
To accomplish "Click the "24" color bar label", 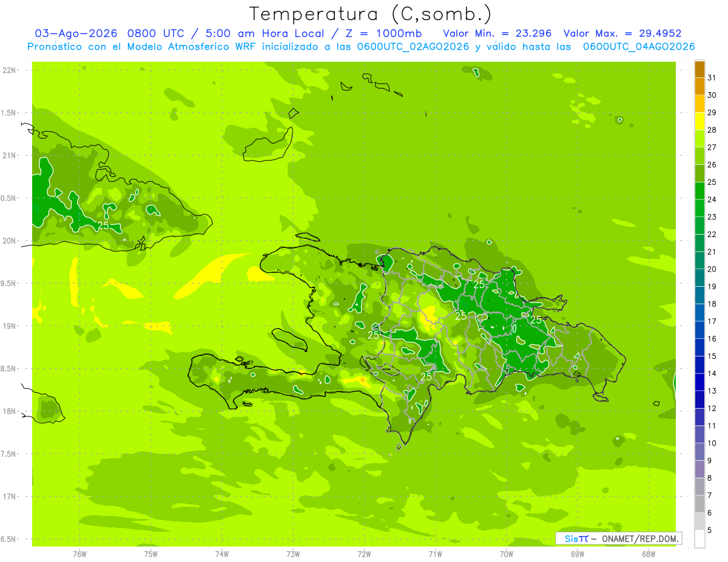I will click(712, 199).
